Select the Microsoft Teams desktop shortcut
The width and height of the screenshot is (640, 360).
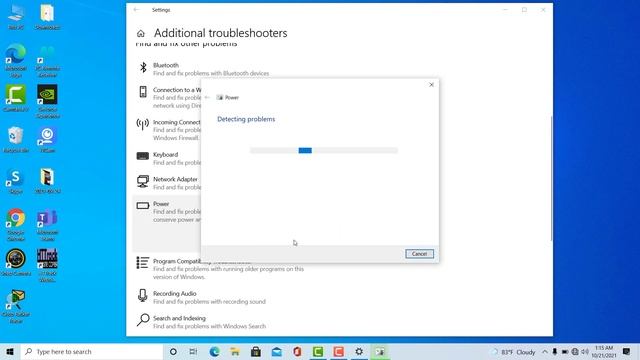[47, 225]
